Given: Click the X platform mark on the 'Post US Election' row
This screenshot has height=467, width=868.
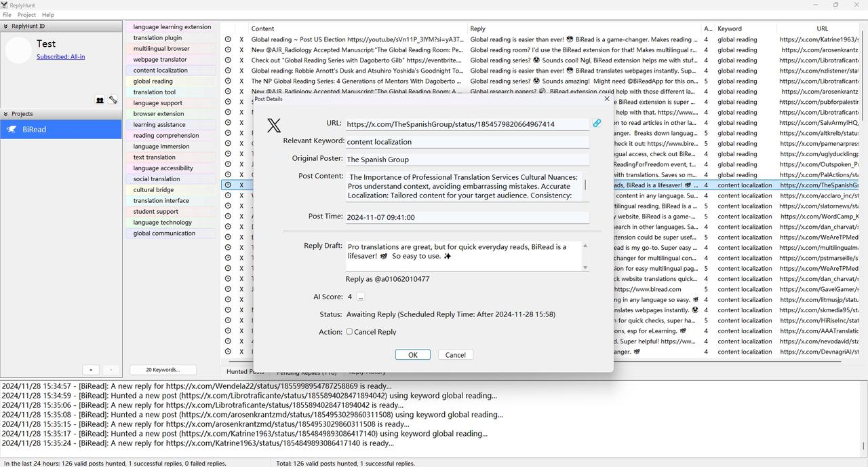Looking at the screenshot, I should (241, 39).
